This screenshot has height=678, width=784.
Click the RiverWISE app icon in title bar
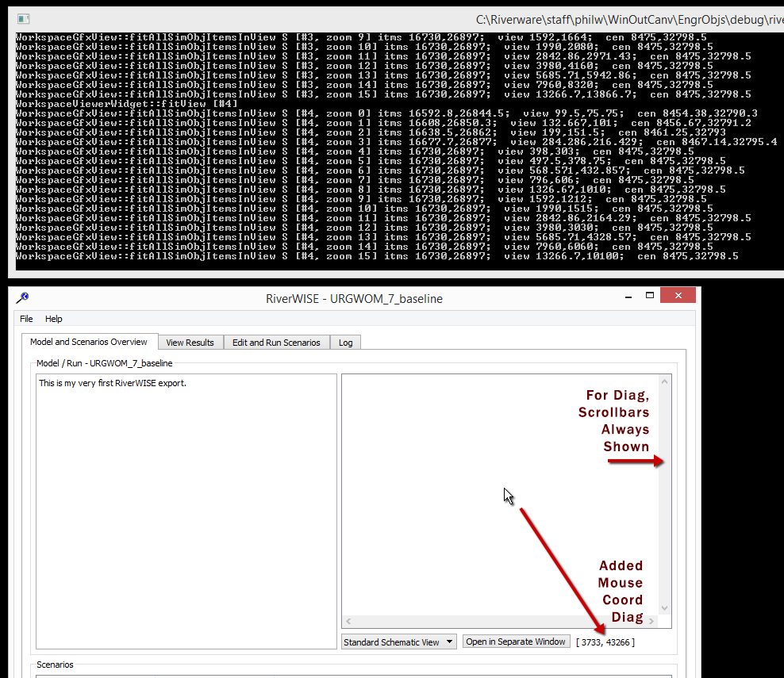click(x=22, y=298)
